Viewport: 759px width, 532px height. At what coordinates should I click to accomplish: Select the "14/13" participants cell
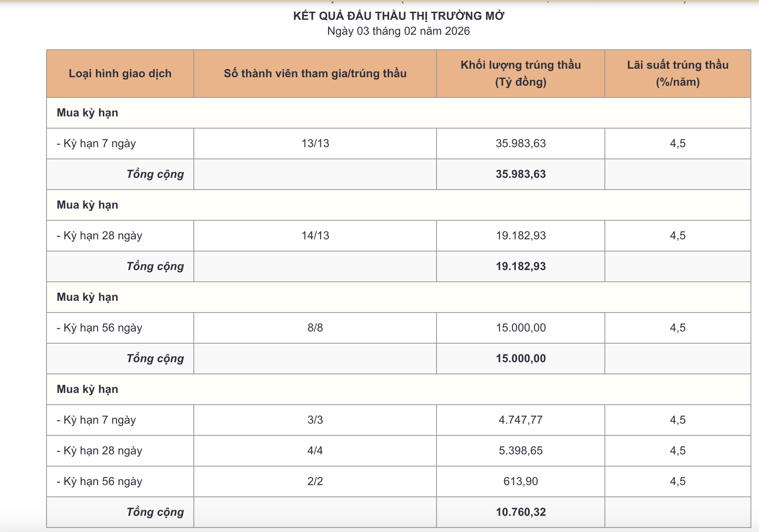(x=315, y=236)
